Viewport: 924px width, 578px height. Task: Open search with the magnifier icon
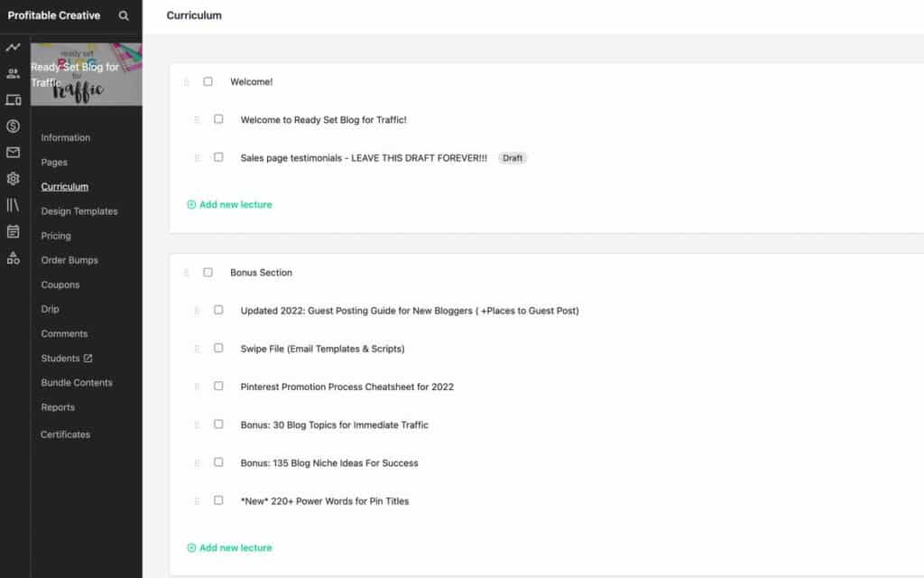point(124,15)
